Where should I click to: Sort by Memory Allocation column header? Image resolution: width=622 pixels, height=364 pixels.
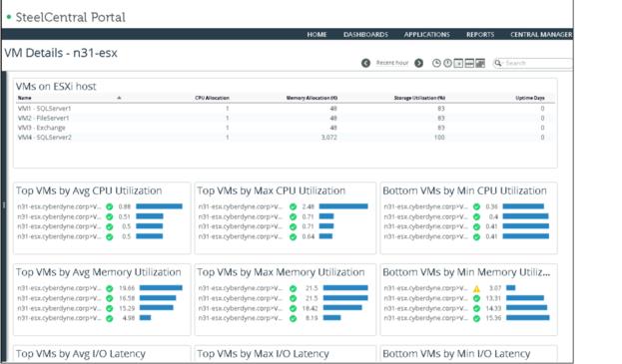pyautogui.click(x=311, y=98)
